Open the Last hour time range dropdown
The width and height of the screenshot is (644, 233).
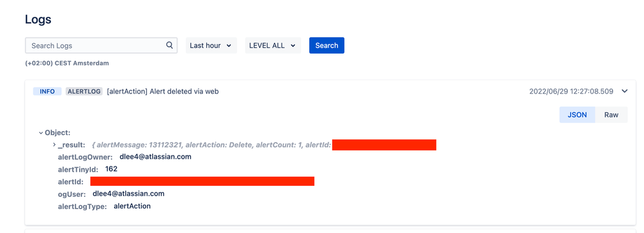point(211,46)
